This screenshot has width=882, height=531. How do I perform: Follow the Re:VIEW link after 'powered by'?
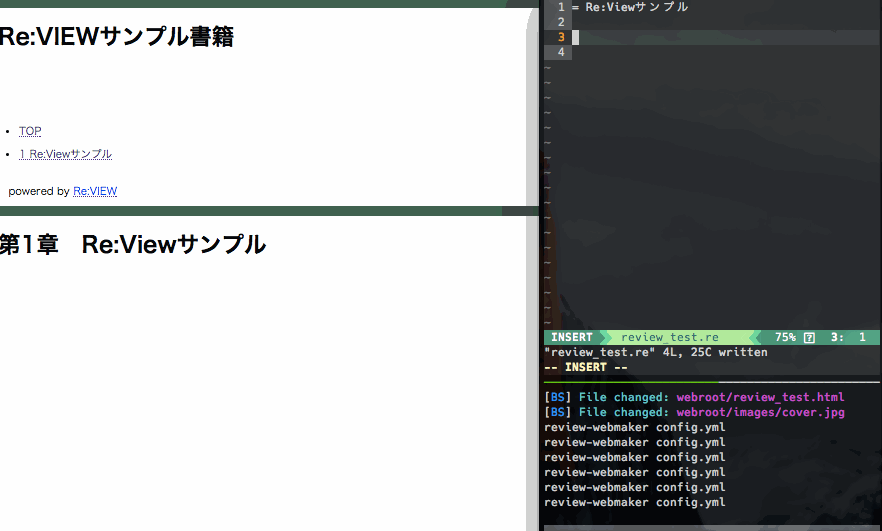[x=95, y=191]
